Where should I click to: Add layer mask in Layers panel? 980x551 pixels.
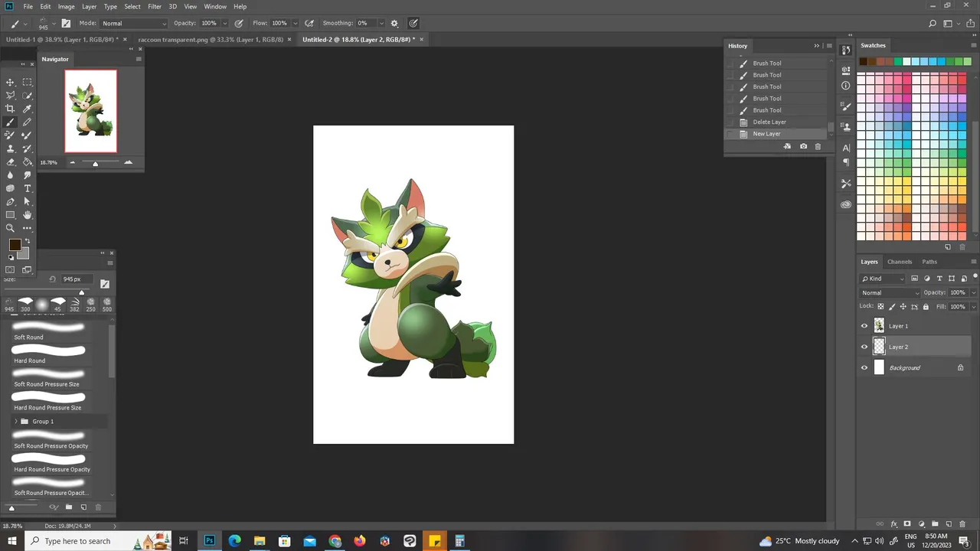(907, 524)
